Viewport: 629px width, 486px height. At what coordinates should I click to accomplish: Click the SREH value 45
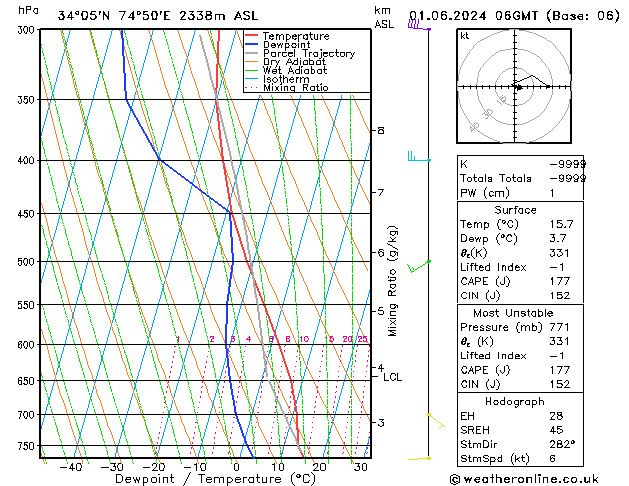pyautogui.click(x=556, y=430)
